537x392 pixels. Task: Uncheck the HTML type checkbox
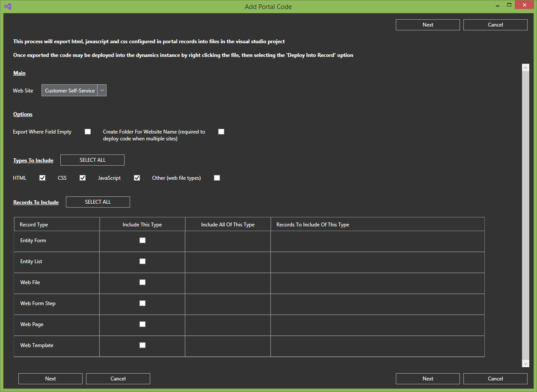click(42, 177)
